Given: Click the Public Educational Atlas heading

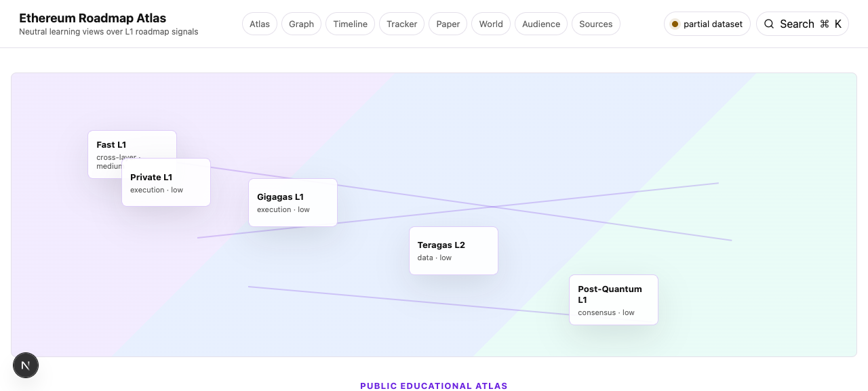Looking at the screenshot, I should tap(434, 386).
